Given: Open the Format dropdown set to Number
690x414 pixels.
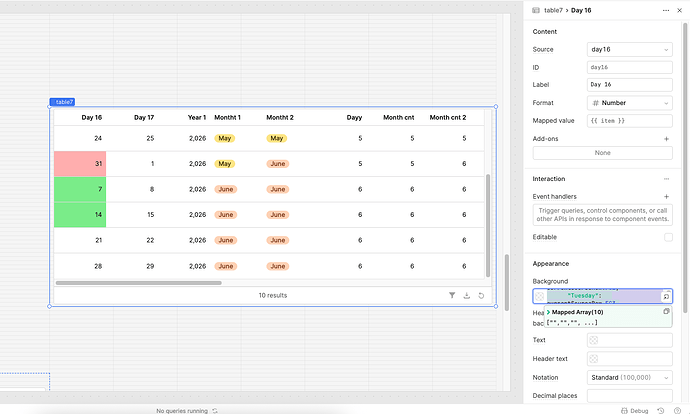Looking at the screenshot, I should 629,103.
